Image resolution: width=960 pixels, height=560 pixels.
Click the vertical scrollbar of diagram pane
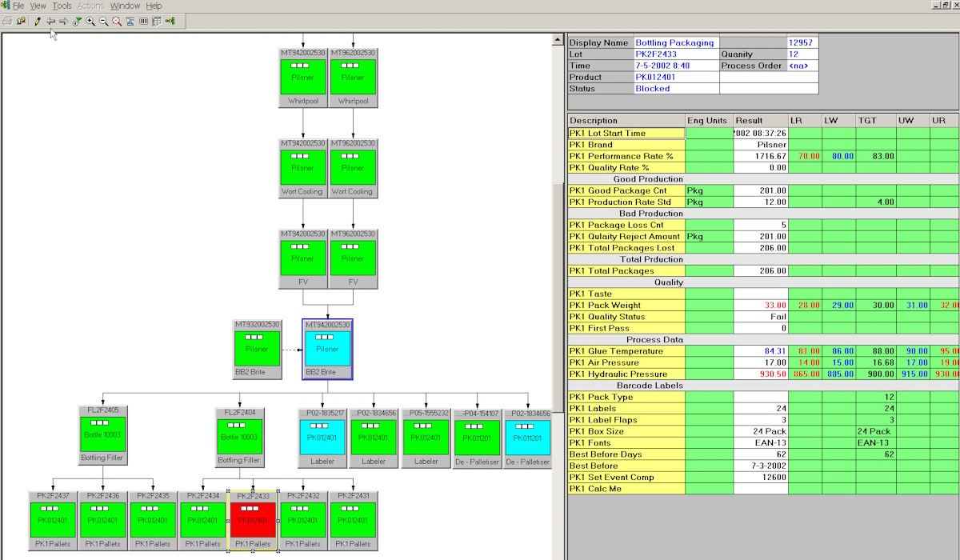coord(558,240)
